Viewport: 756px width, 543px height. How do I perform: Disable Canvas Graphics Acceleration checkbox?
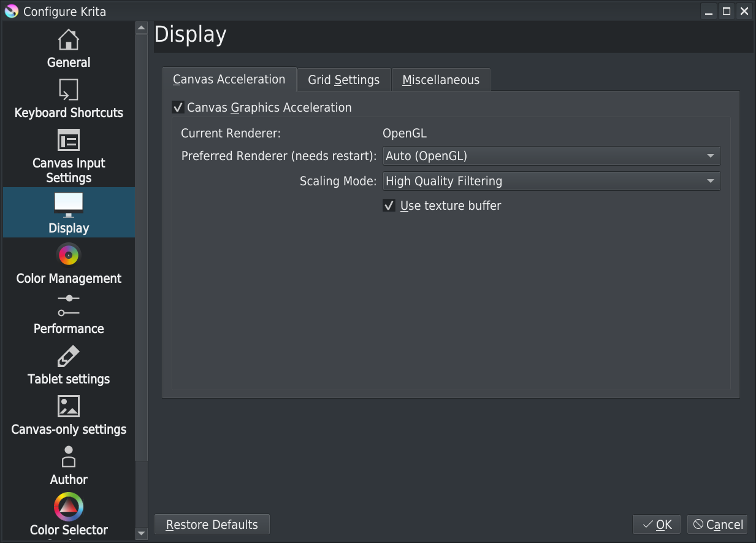(178, 108)
